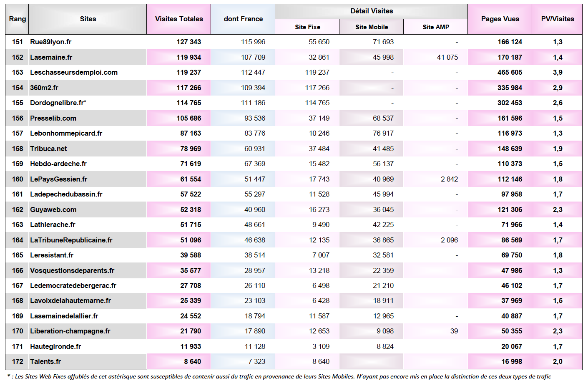Click the Détail Visites group header
Screen dimensions: 588x386
coord(372,11)
